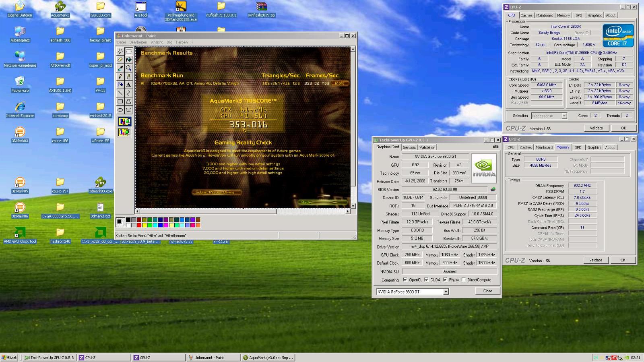Select the AMD GPU Clock Tool icon
This screenshot has width=644, height=362.
pyautogui.click(x=20, y=235)
